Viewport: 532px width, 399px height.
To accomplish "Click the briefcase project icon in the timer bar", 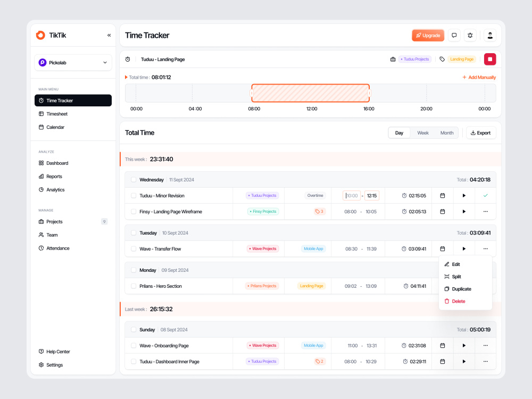I will click(x=393, y=60).
